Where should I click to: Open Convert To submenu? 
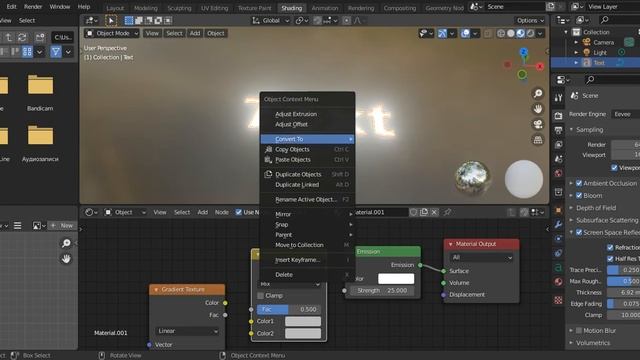coord(307,139)
